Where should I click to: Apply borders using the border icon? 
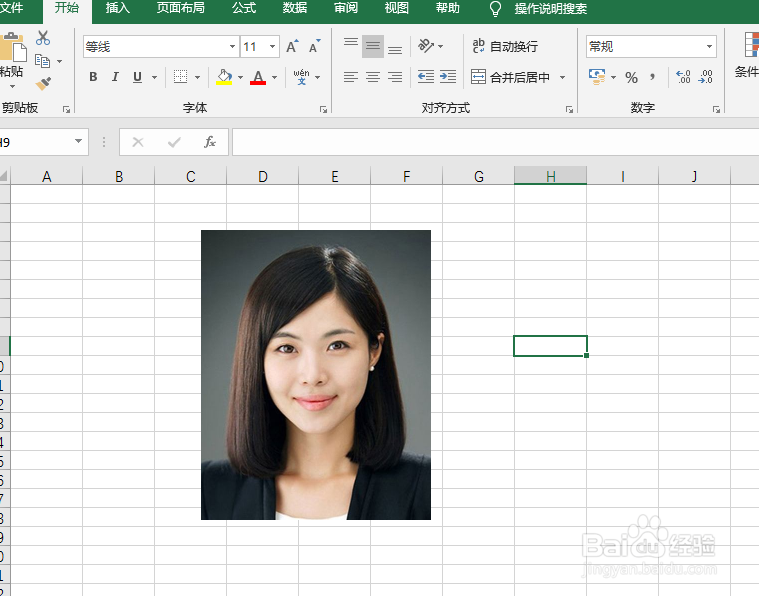click(x=181, y=77)
